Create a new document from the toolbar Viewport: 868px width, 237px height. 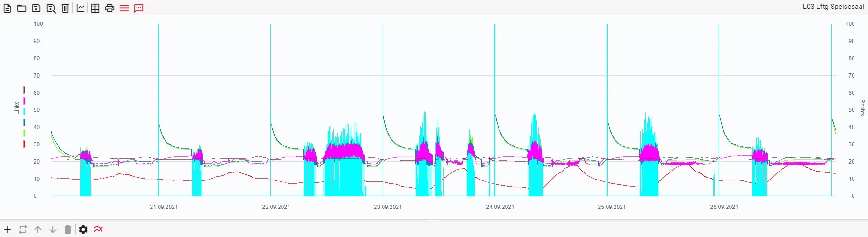pos(7,8)
